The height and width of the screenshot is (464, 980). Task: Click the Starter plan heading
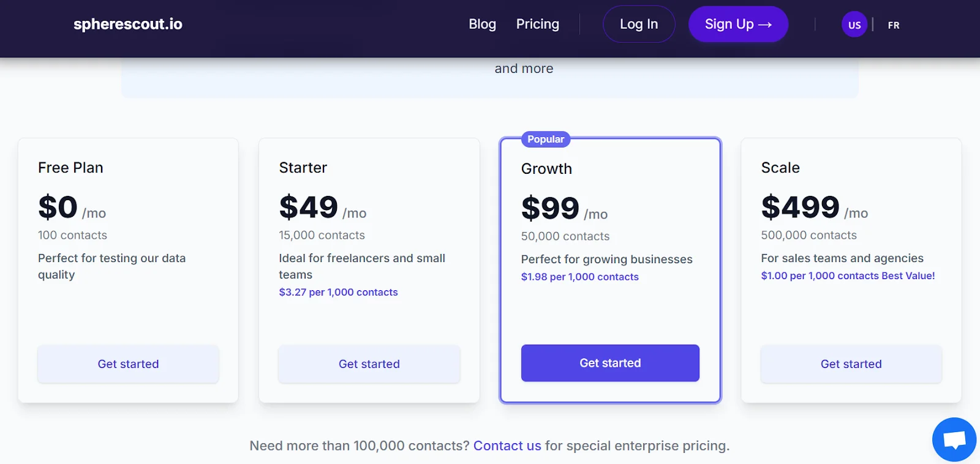click(x=303, y=168)
